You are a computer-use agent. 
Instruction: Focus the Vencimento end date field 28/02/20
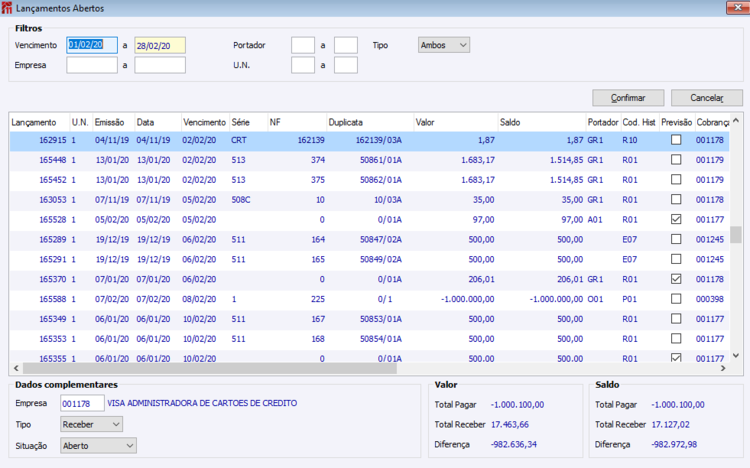point(159,45)
